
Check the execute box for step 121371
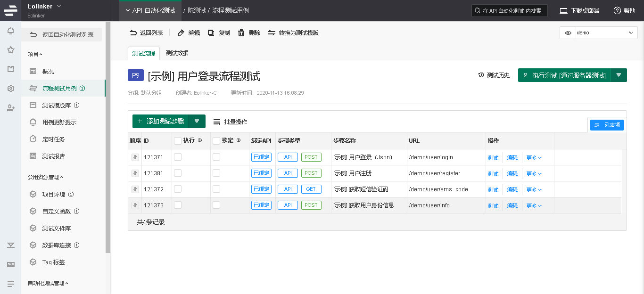click(178, 157)
